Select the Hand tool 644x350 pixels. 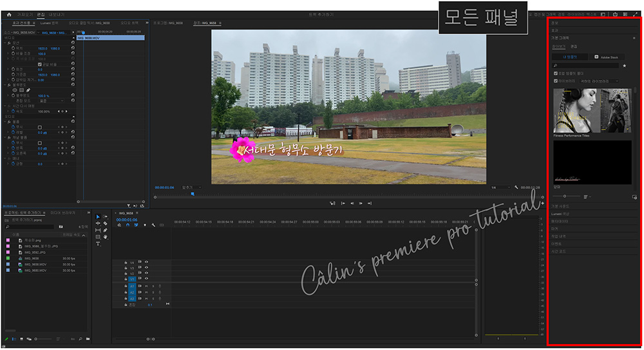tap(105, 237)
